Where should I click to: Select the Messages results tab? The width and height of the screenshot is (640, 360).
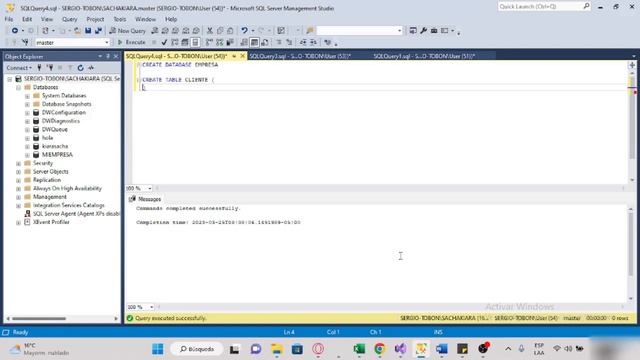click(145, 199)
